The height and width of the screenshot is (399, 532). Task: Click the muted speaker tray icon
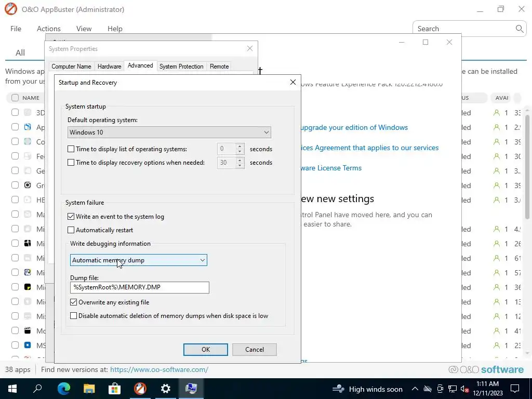pyautogui.click(x=465, y=389)
